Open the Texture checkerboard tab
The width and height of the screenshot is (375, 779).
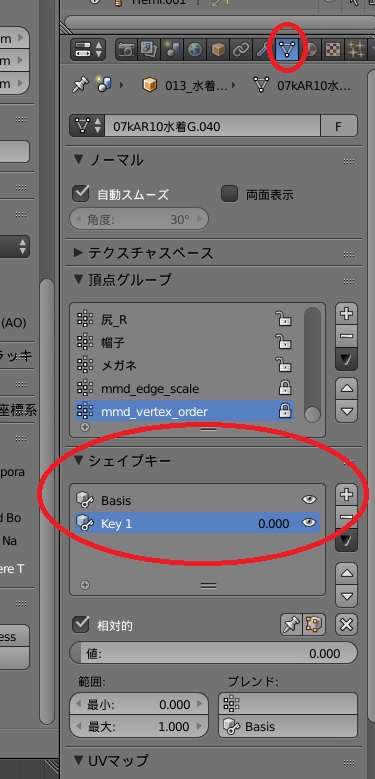333,50
